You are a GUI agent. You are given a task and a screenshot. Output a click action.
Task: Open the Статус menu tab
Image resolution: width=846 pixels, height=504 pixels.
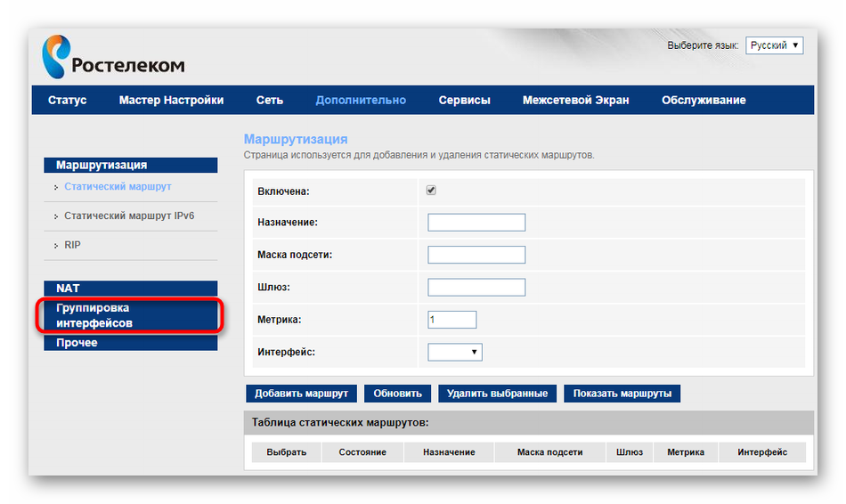point(68,100)
